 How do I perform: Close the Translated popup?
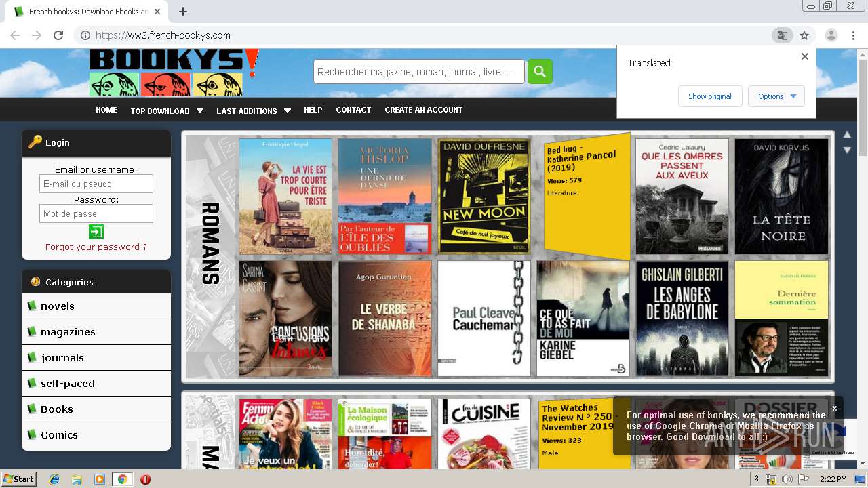tap(805, 56)
